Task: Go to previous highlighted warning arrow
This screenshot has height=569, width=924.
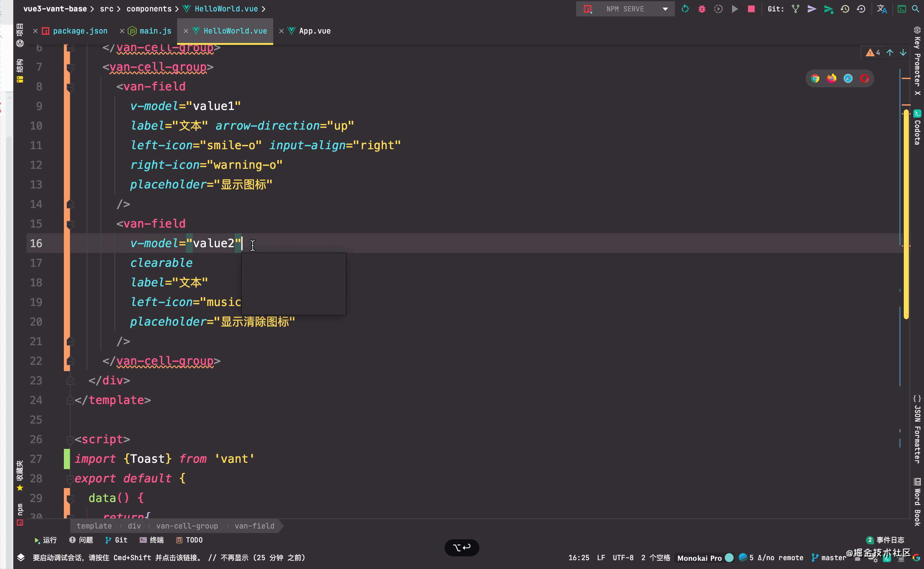Action: pos(890,53)
